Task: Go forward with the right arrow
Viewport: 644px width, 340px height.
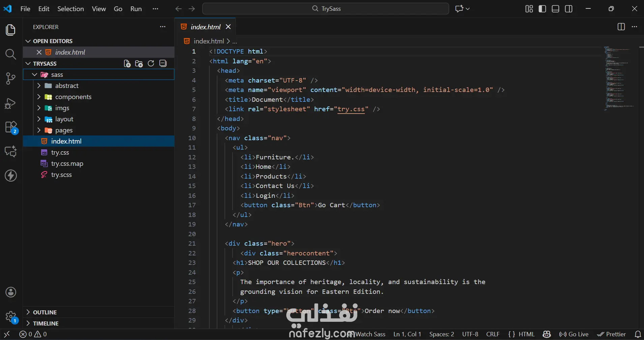Action: (192, 9)
